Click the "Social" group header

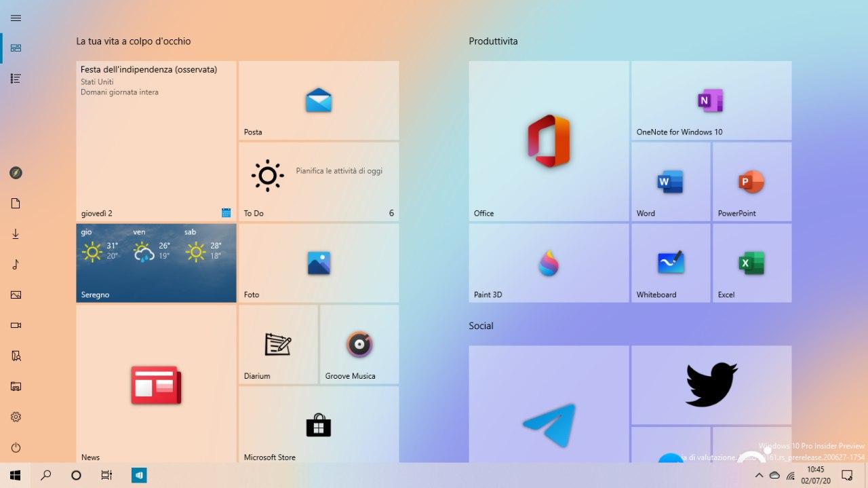pyautogui.click(x=481, y=326)
